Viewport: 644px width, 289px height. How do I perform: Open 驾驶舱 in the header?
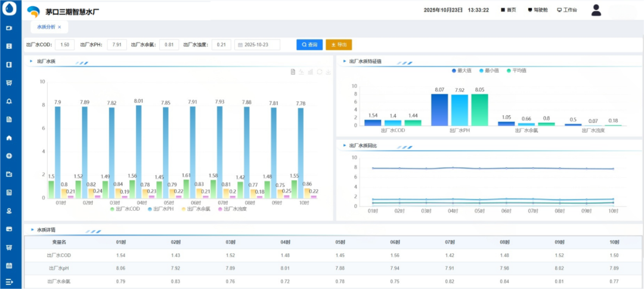click(x=538, y=10)
